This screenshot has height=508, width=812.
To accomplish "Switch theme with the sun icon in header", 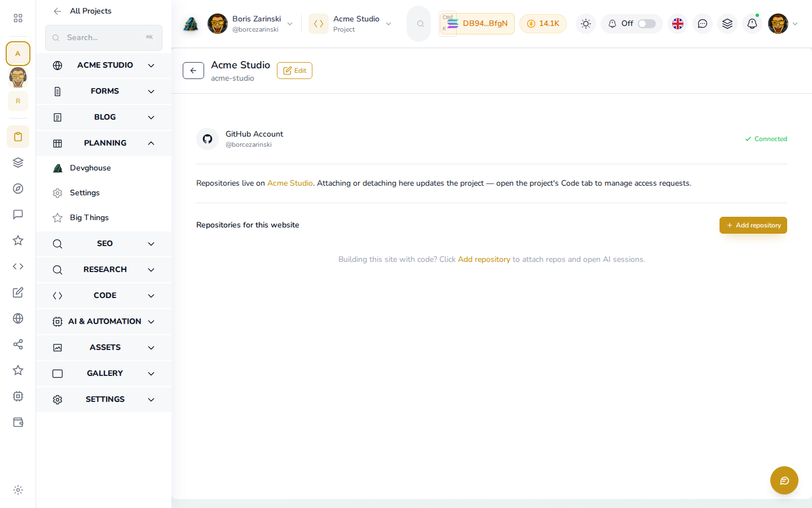I will pos(586,24).
